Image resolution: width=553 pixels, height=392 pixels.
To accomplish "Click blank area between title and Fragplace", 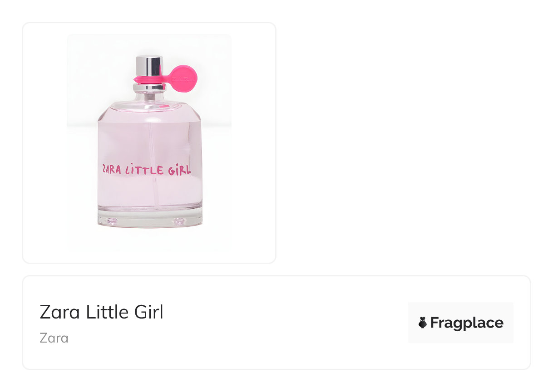I will (286, 323).
